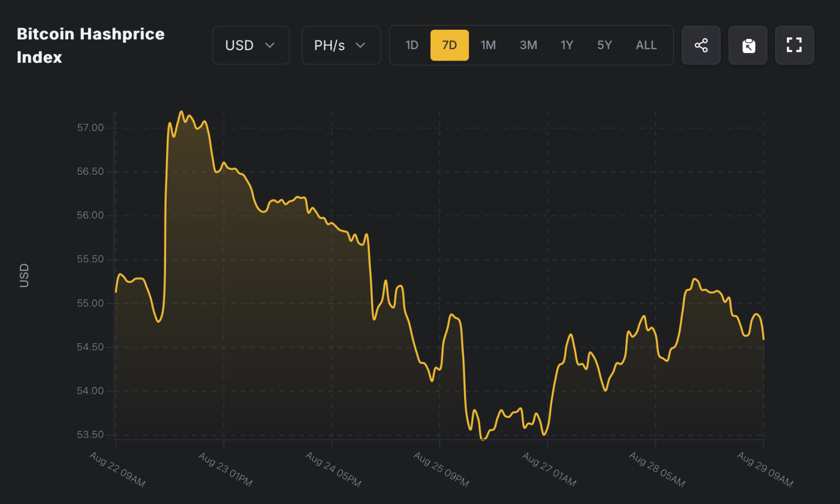The width and height of the screenshot is (840, 504).
Task: Choose the 5Y time range
Action: (604, 45)
